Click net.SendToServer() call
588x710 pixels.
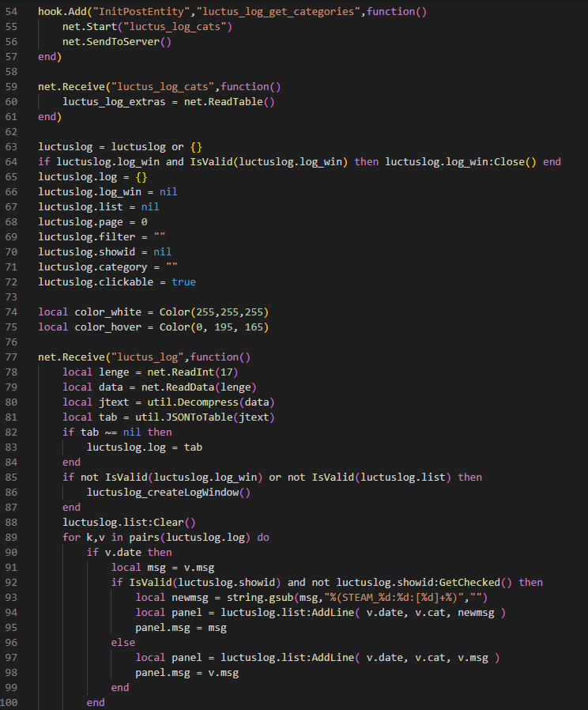(x=117, y=42)
